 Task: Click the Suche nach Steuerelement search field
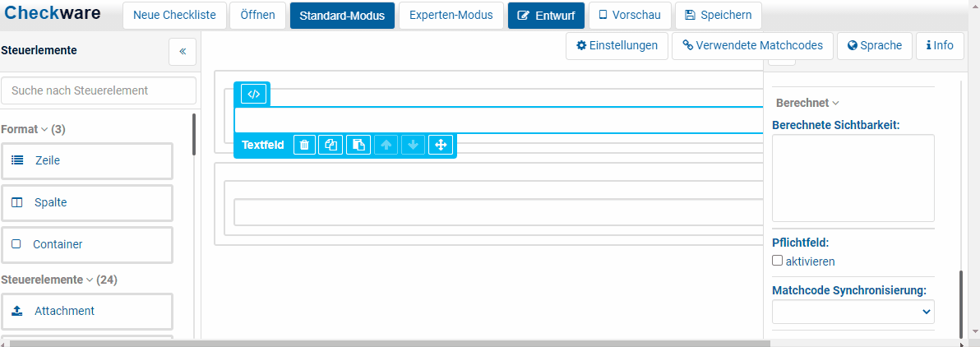pyautogui.click(x=99, y=90)
